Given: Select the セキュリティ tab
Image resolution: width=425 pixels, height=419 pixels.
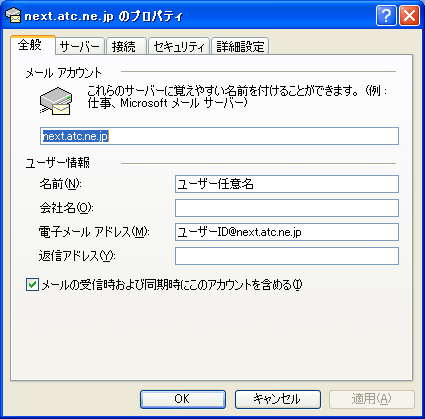Looking at the screenshot, I should click(179, 47).
